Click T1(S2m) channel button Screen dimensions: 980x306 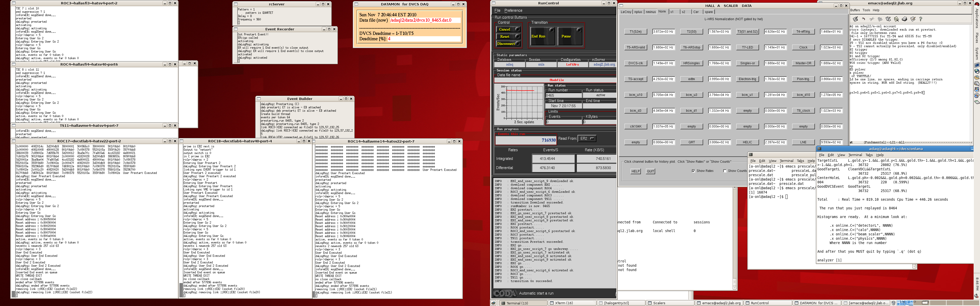[636, 32]
